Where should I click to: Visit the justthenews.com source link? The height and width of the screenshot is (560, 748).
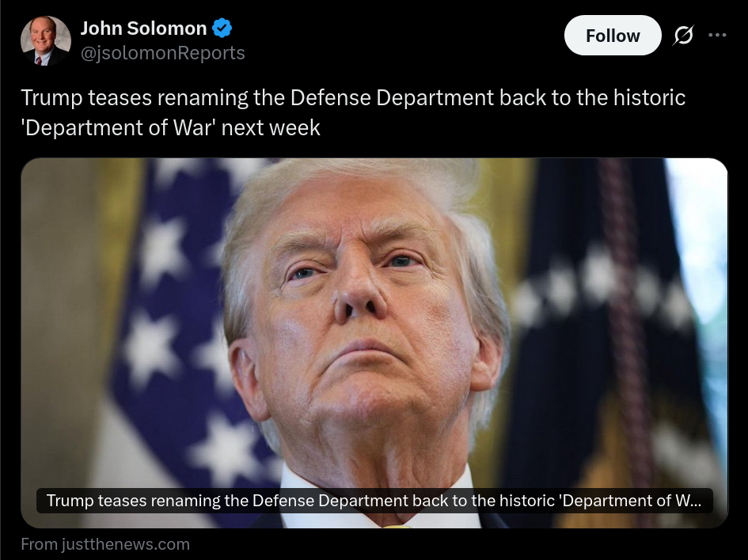coord(126,544)
